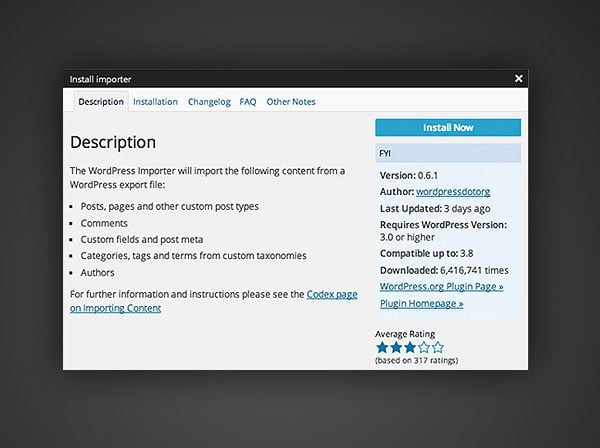This screenshot has width=600, height=448.
Task: Close the Install importer dialog
Action: click(x=518, y=78)
